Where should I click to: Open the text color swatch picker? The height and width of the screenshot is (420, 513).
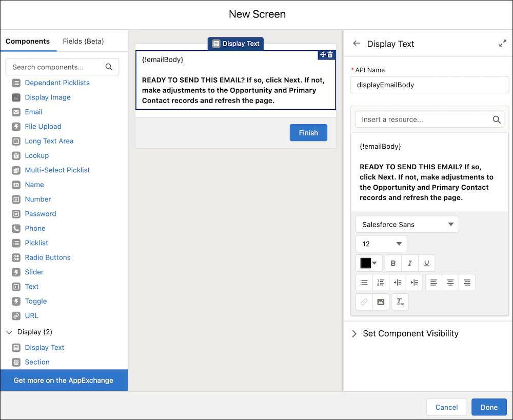coord(366,263)
